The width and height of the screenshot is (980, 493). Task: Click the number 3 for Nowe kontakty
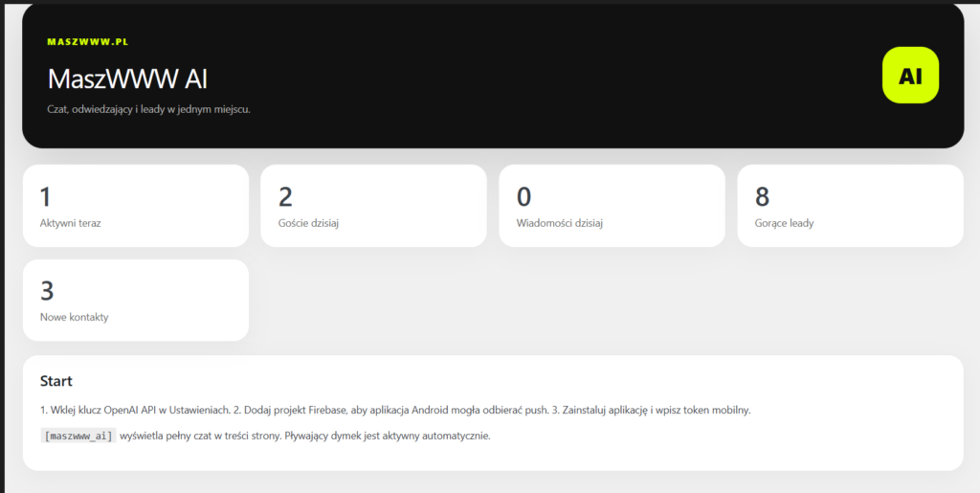(x=47, y=291)
